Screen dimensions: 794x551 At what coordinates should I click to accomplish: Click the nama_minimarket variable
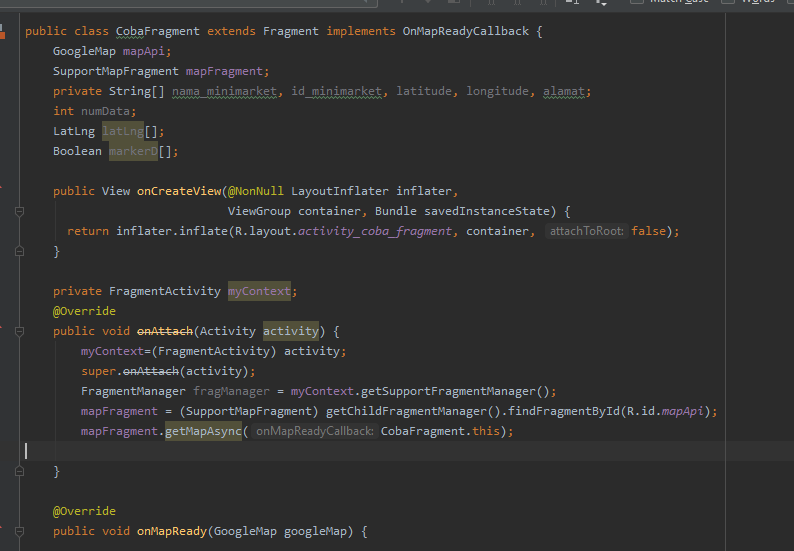224,91
